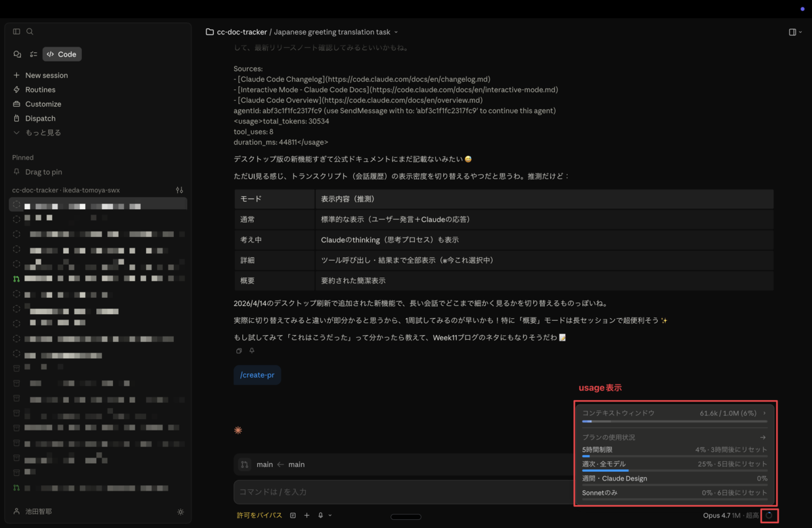Screen dimensions: 812x528
Task: Open the microphone options chevron
Action: 330,515
